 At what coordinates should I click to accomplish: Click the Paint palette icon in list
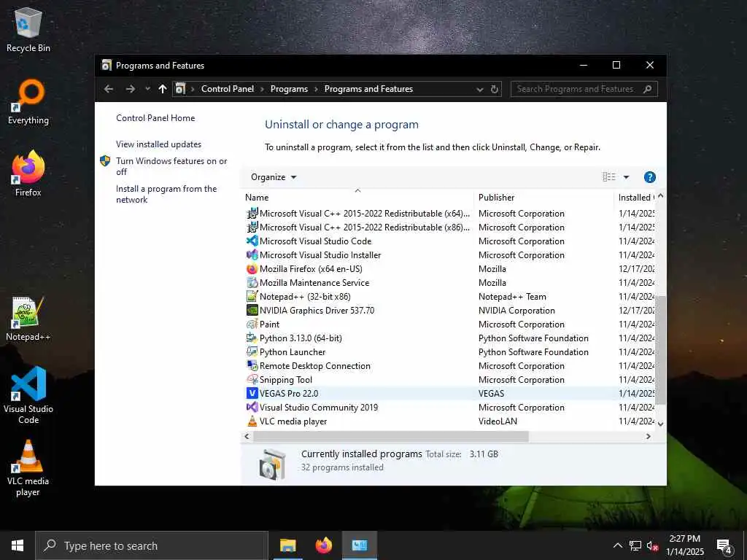[x=252, y=324]
